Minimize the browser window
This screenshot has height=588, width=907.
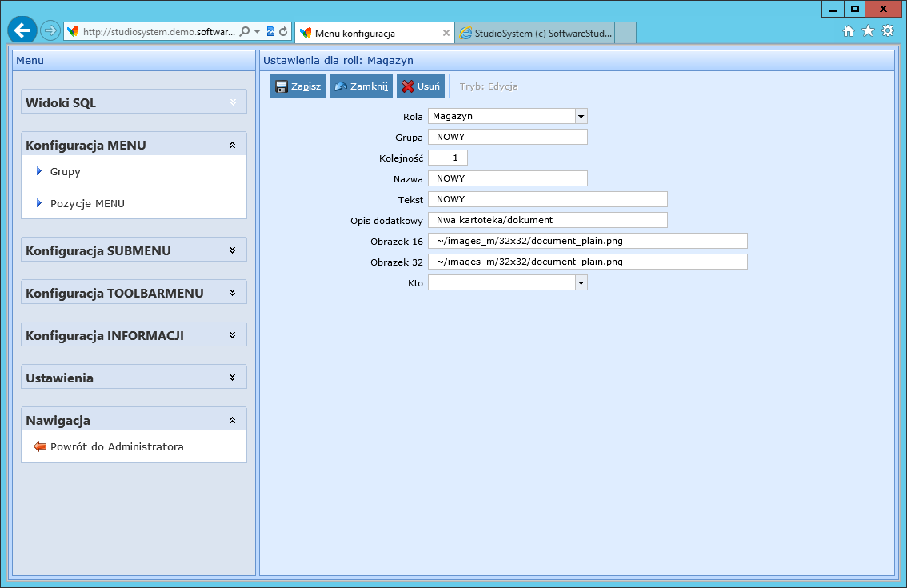833,9
